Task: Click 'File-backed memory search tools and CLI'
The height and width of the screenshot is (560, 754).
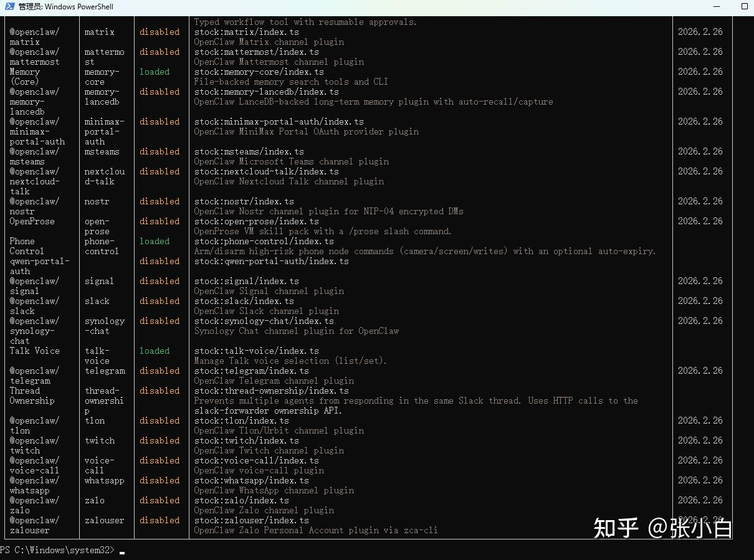Action: [291, 82]
